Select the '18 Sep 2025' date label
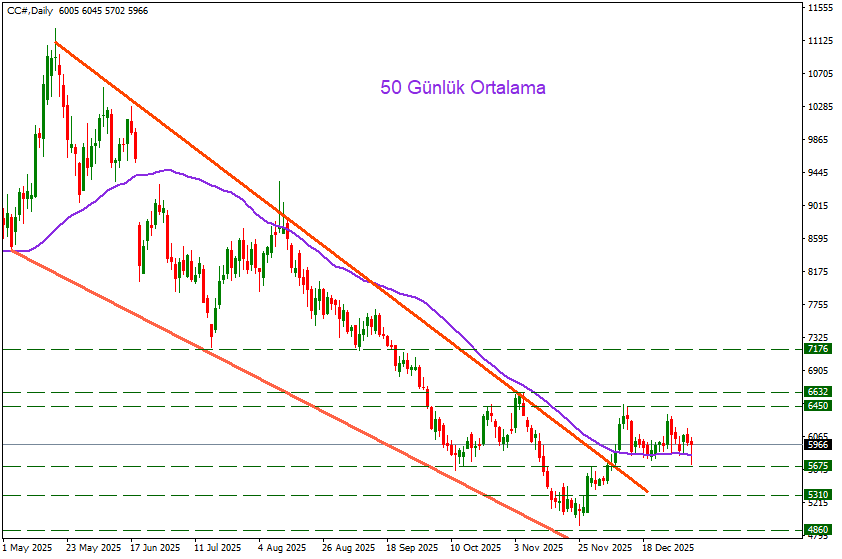 tap(412, 548)
